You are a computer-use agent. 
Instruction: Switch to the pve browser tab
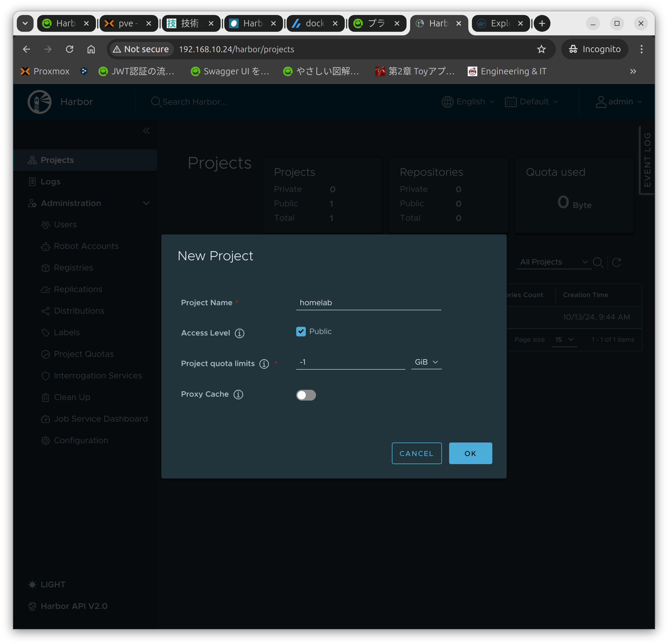click(128, 23)
